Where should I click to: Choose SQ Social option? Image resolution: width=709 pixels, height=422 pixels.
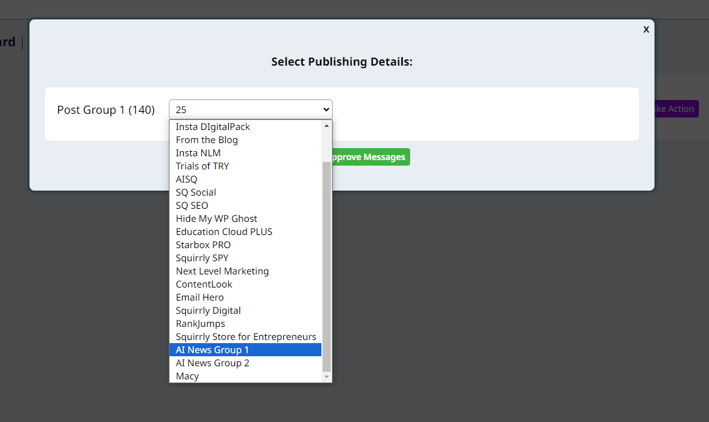[x=196, y=192]
